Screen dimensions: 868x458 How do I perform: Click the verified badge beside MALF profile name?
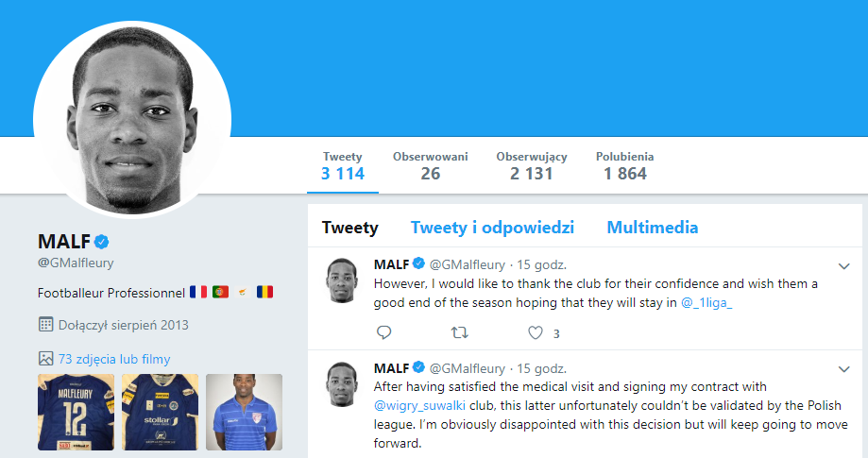coord(101,241)
